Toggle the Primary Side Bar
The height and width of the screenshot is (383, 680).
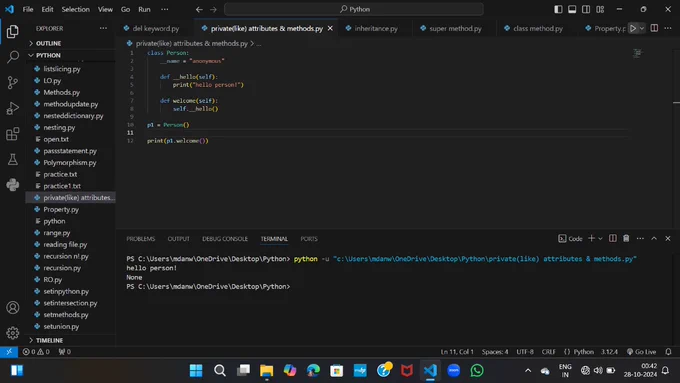(558, 9)
